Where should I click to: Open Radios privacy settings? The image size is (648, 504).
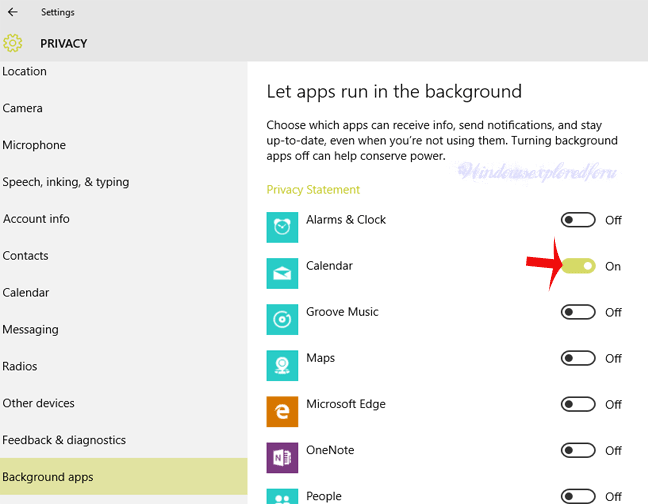(124, 366)
